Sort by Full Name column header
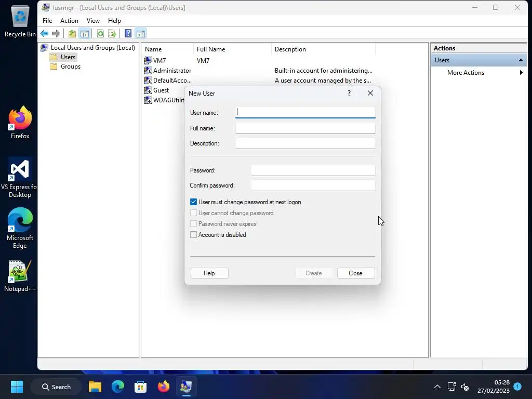The image size is (532, 399). pos(232,49)
